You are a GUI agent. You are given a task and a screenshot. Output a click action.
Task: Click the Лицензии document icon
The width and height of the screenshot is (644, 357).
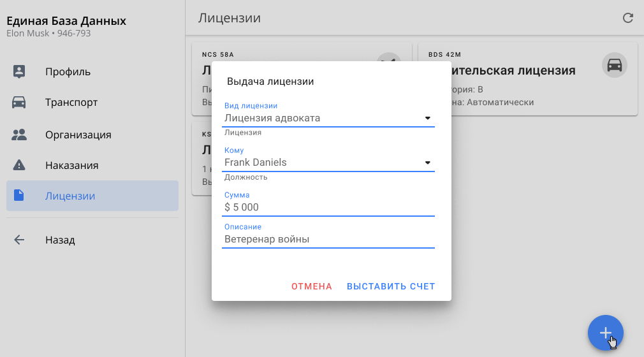tap(19, 196)
